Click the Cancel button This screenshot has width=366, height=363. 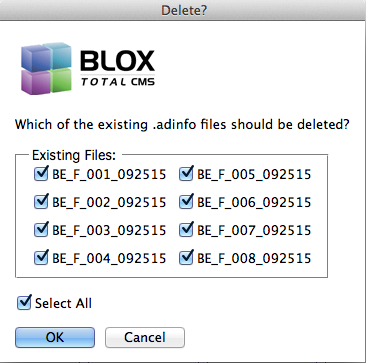(145, 337)
